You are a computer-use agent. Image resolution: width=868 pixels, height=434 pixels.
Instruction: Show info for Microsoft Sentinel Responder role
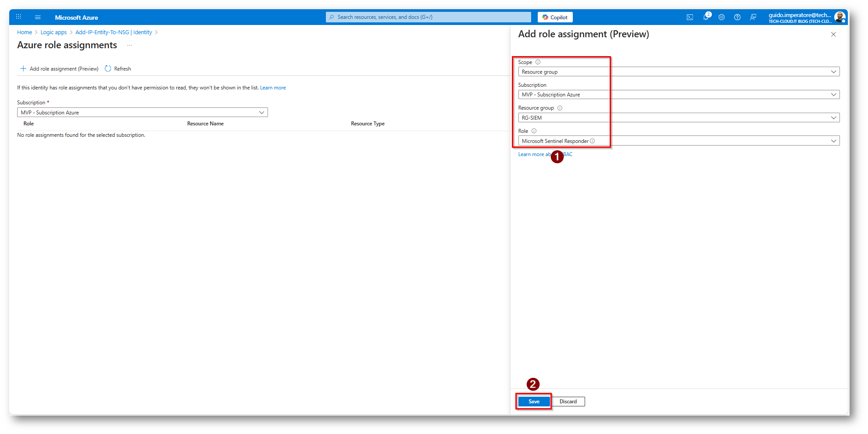coord(593,141)
